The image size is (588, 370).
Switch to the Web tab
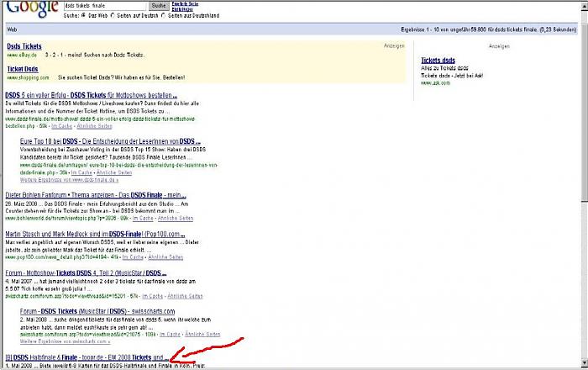point(11,28)
